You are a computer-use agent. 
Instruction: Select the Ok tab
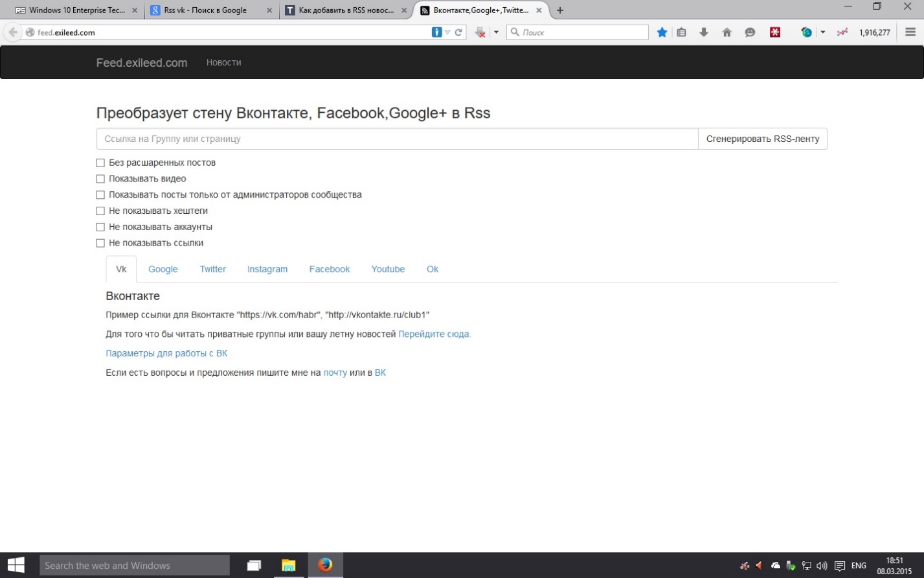point(433,269)
